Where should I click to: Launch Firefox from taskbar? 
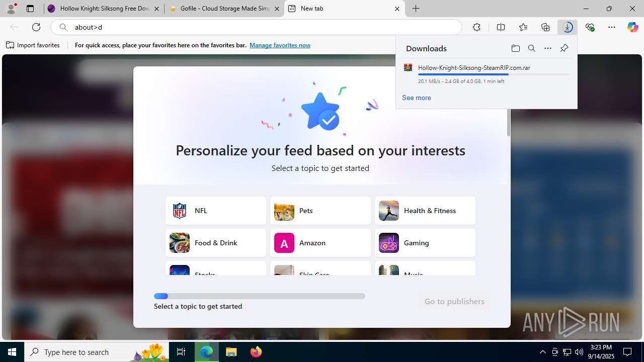256,352
